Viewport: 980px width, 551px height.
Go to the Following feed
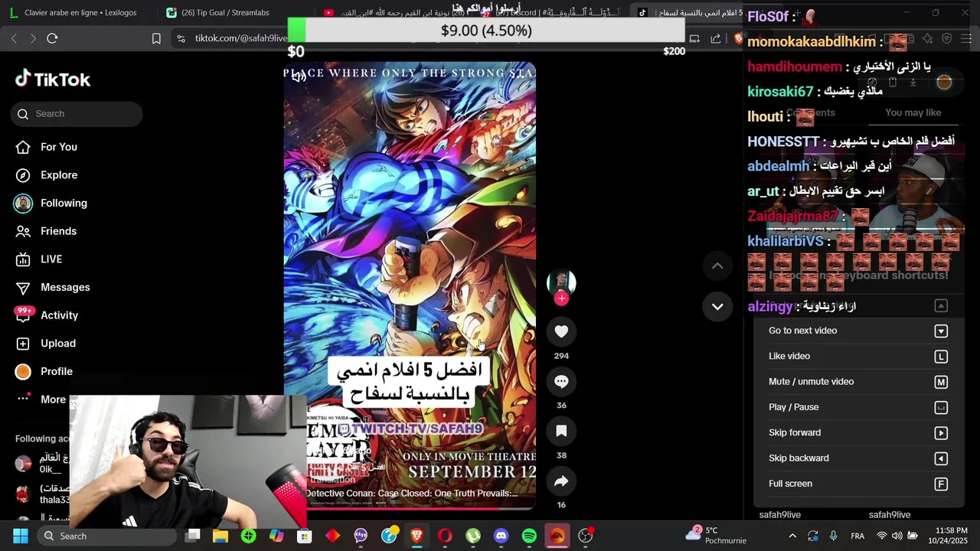(x=51, y=203)
